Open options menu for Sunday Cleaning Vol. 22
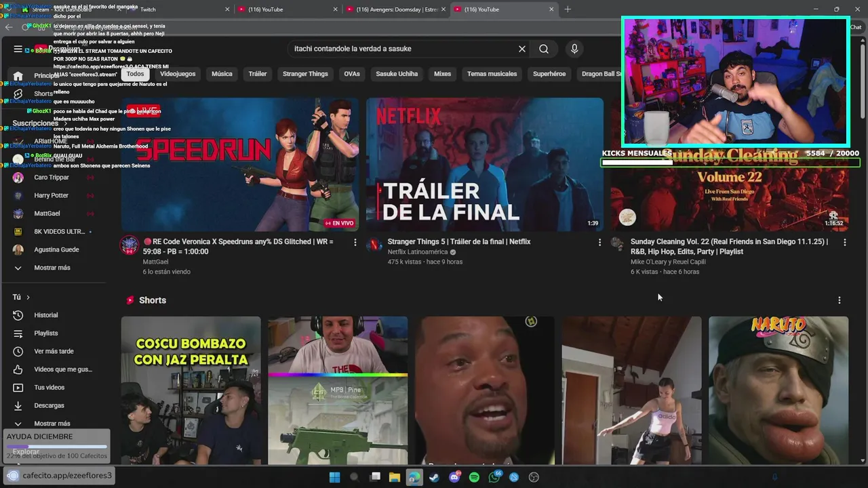Screen dimensions: 868x488 (x=844, y=242)
